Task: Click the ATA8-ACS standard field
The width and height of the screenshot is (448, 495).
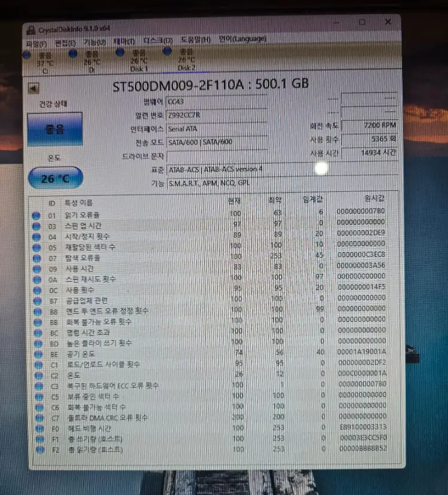Action: pos(283,169)
